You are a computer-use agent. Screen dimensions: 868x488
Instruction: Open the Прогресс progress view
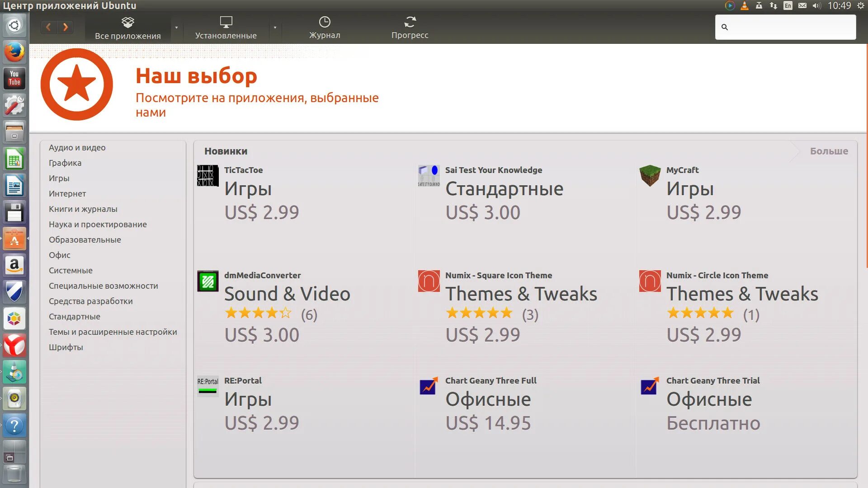pyautogui.click(x=410, y=27)
